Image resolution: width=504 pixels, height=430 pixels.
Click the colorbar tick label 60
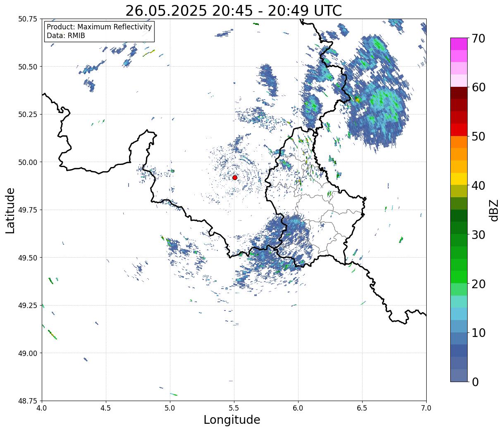point(478,87)
